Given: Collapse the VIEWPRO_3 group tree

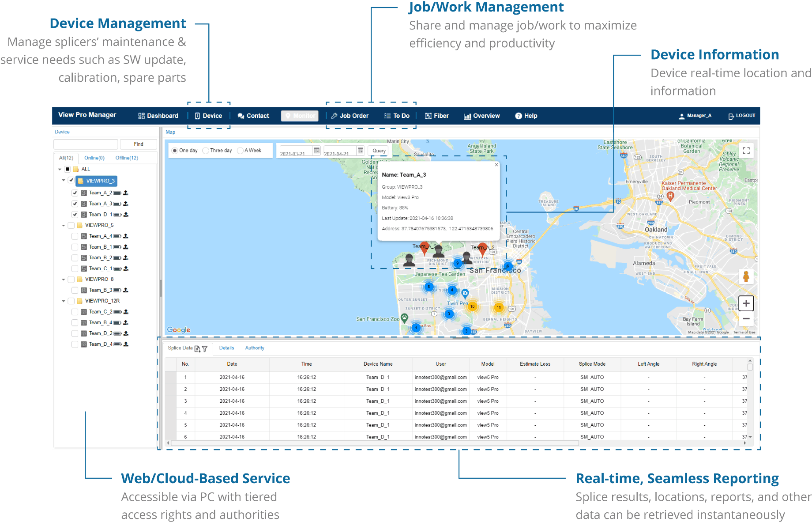Looking at the screenshot, I should (64, 181).
